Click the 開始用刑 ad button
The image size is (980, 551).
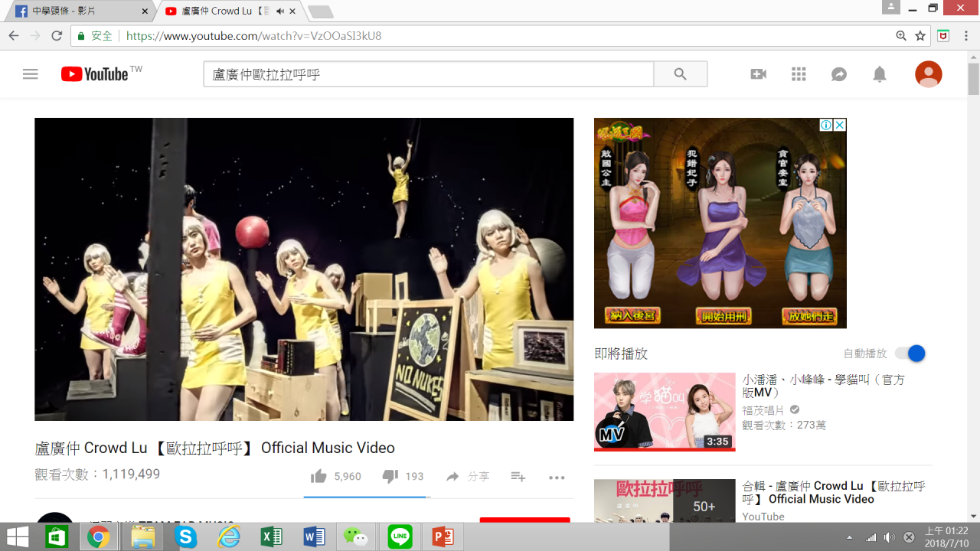coord(724,315)
